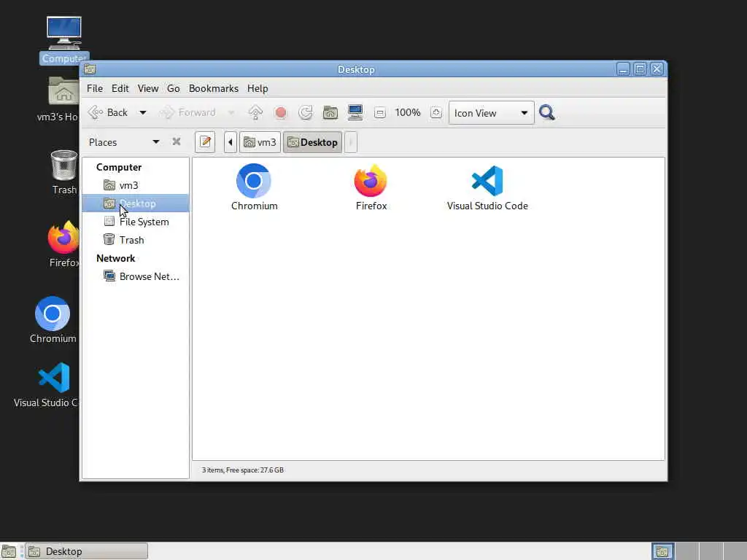Open the Go menu
Image resolution: width=747 pixels, height=560 pixels.
coord(174,88)
